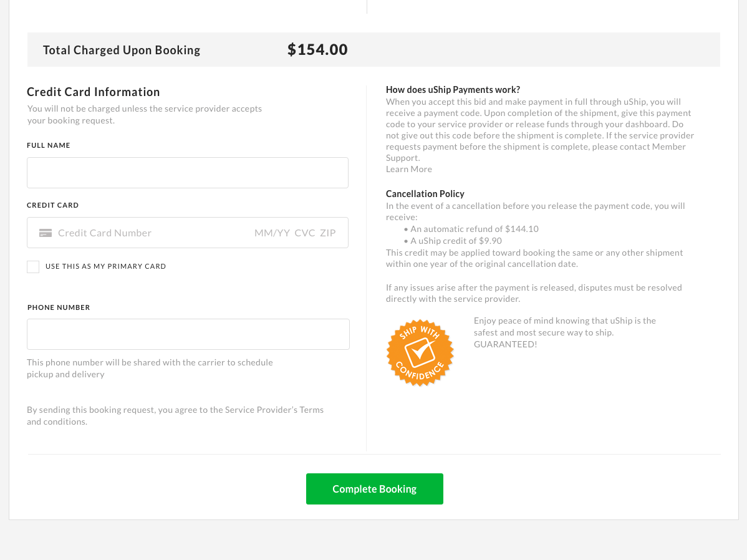This screenshot has height=560, width=747.
Task: Click the Credit Card Information heading
Action: [94, 92]
